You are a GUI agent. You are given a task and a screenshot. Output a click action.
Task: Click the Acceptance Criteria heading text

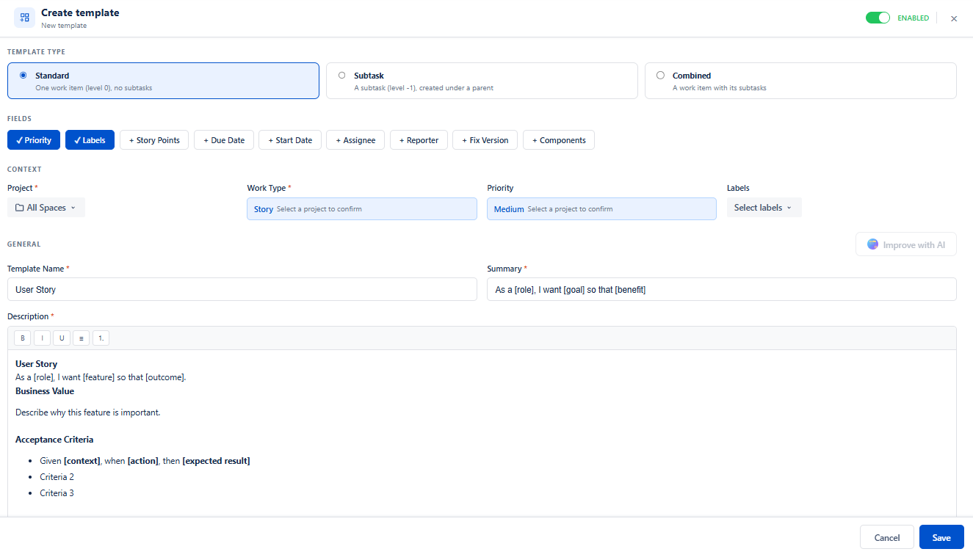(54, 440)
